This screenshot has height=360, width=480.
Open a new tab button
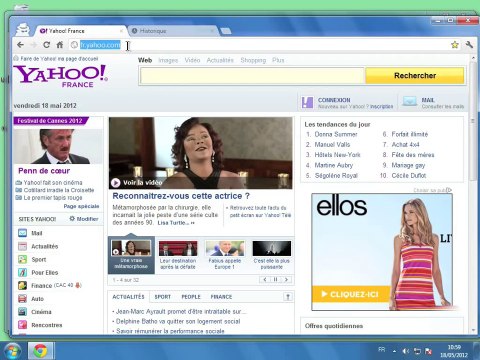226,31
